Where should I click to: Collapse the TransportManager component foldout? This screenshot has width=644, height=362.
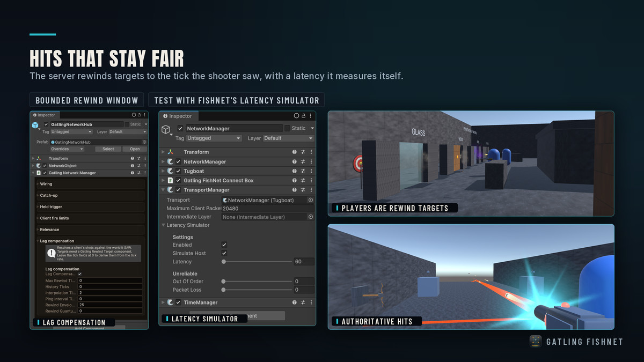[164, 190]
